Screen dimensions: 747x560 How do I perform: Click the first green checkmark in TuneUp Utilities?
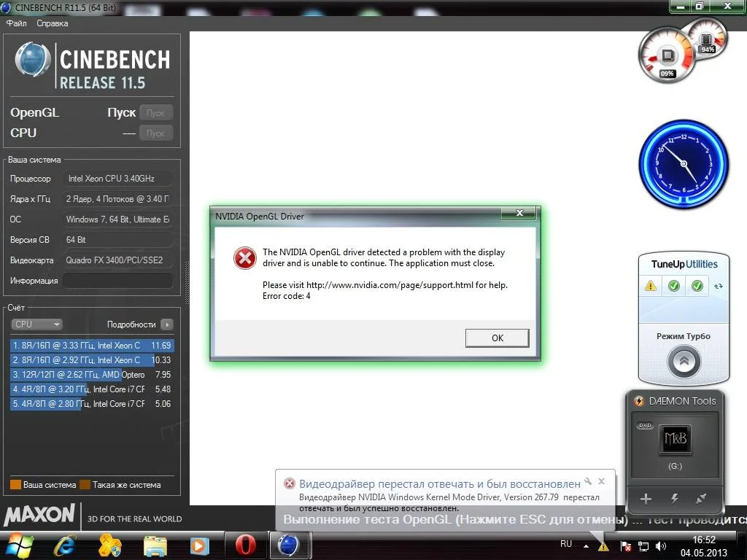pyautogui.click(x=673, y=286)
